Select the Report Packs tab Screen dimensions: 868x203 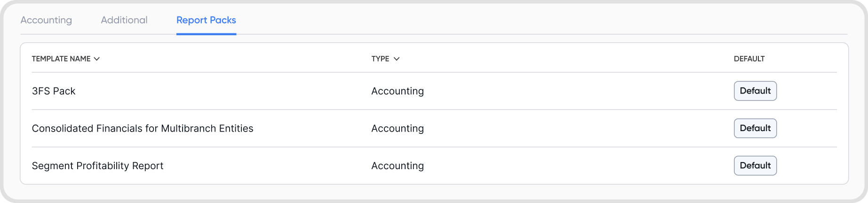pos(206,20)
